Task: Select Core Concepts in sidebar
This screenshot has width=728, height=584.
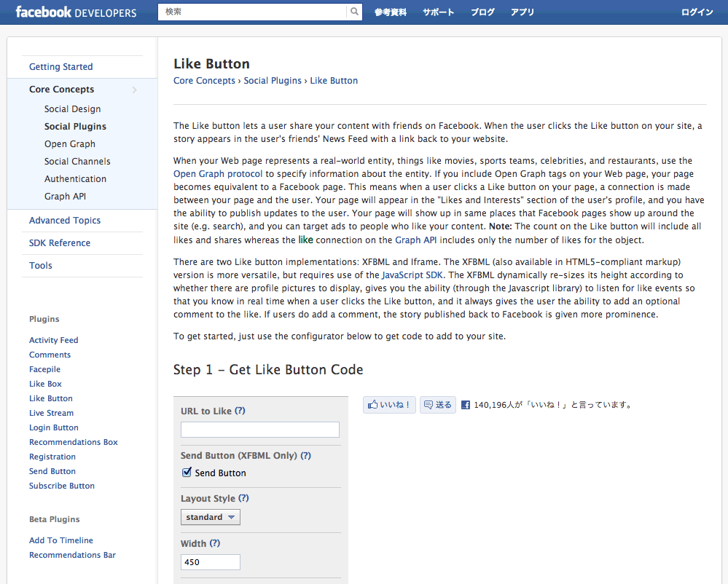Action: (x=61, y=89)
